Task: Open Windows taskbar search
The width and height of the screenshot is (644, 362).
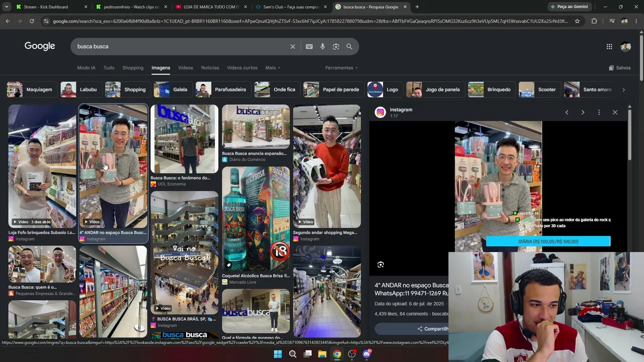Action: tap(293, 354)
